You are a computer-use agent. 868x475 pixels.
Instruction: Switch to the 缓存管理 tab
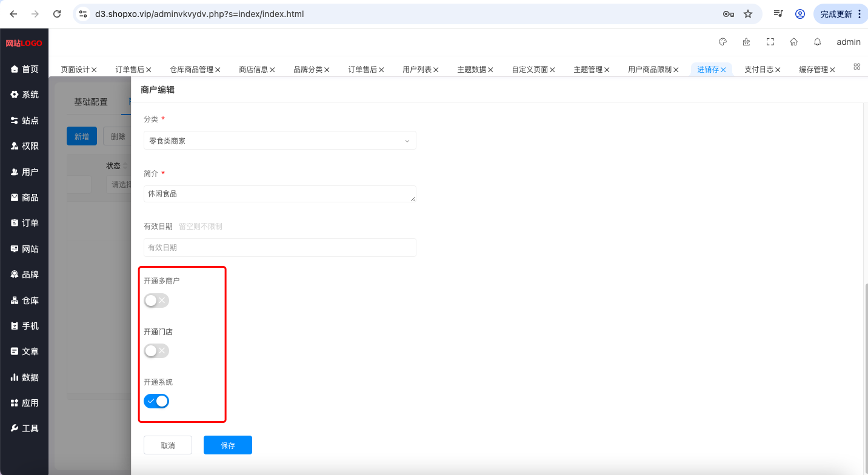click(813, 70)
